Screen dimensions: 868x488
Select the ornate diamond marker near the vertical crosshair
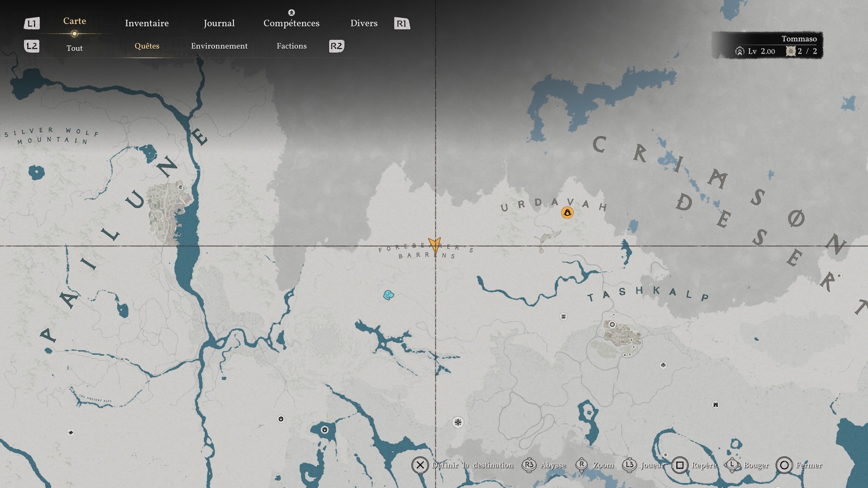pos(458,422)
